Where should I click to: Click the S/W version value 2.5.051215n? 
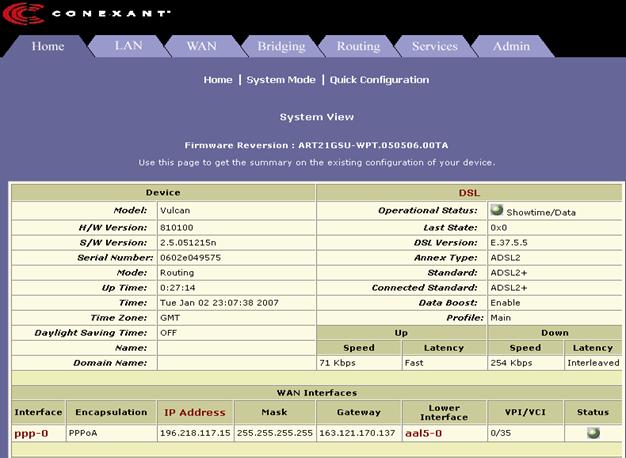point(188,243)
